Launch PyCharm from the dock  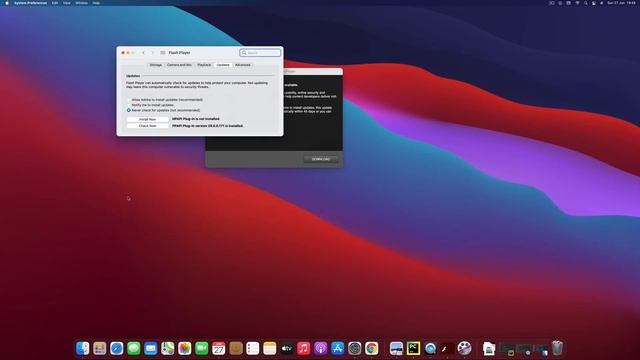pyautogui.click(x=413, y=348)
